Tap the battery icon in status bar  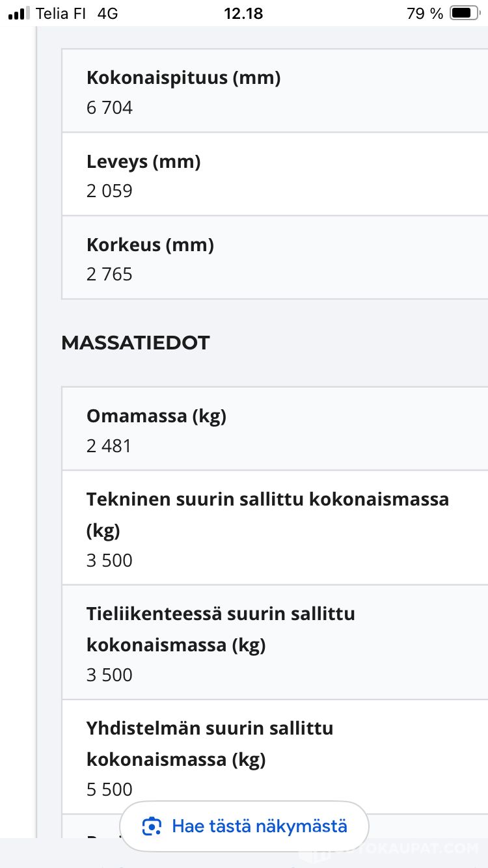(464, 13)
